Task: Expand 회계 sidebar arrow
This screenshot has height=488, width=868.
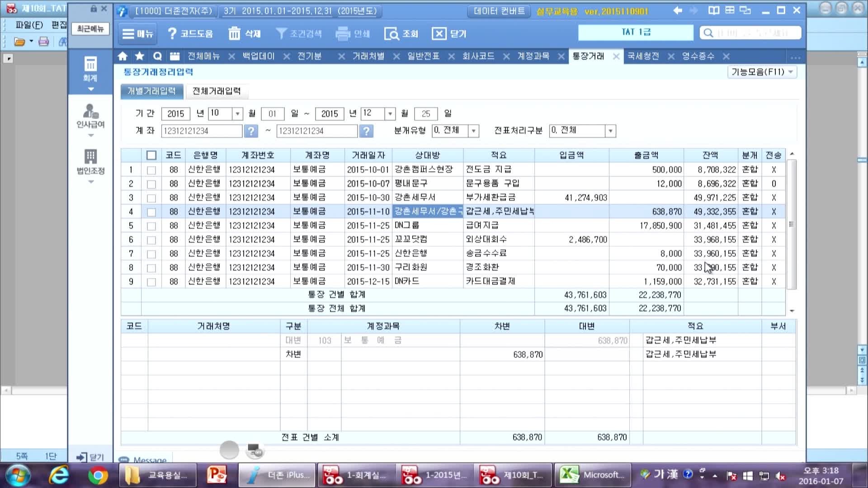Action: 90,89
